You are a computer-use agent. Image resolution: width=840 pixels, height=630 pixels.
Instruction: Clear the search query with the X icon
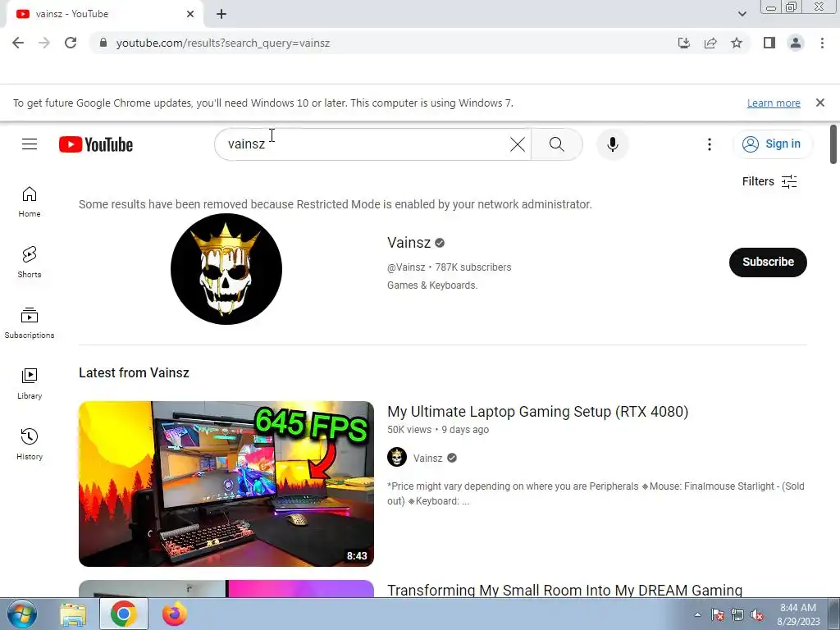click(518, 144)
